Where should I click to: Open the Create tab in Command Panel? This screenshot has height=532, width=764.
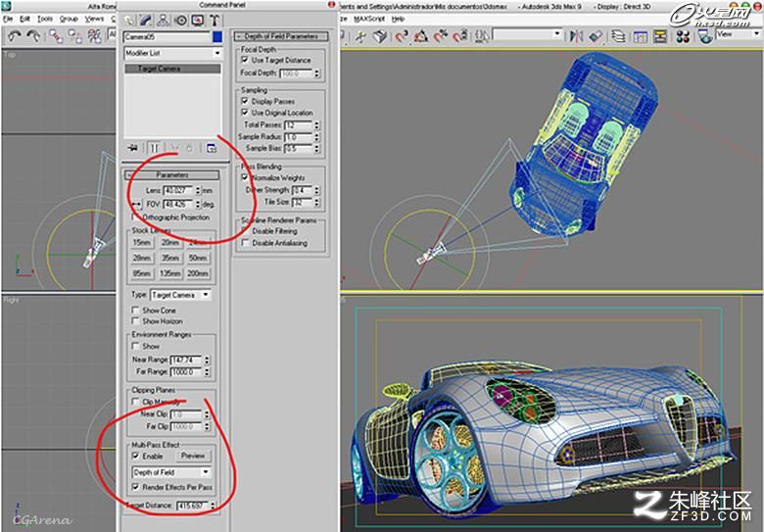129,20
